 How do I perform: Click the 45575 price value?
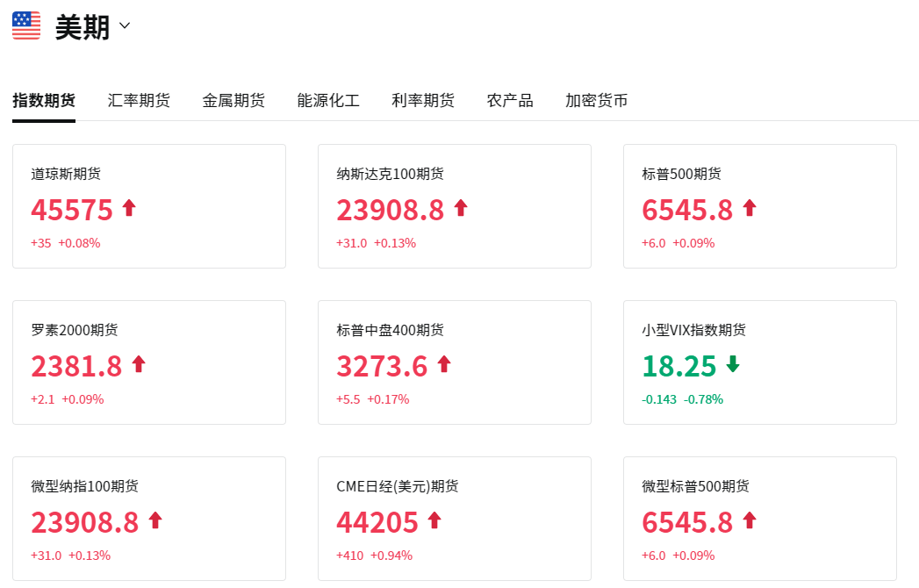pos(71,210)
